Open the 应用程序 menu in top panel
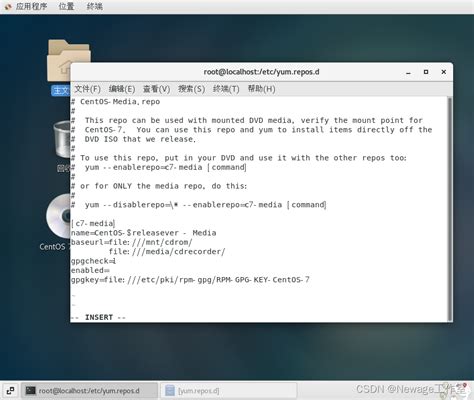 click(x=31, y=6)
